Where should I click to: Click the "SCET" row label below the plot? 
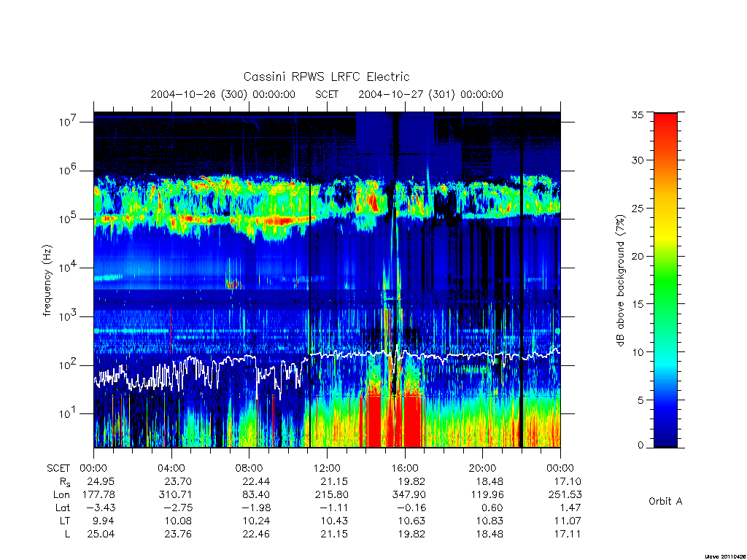(x=58, y=468)
